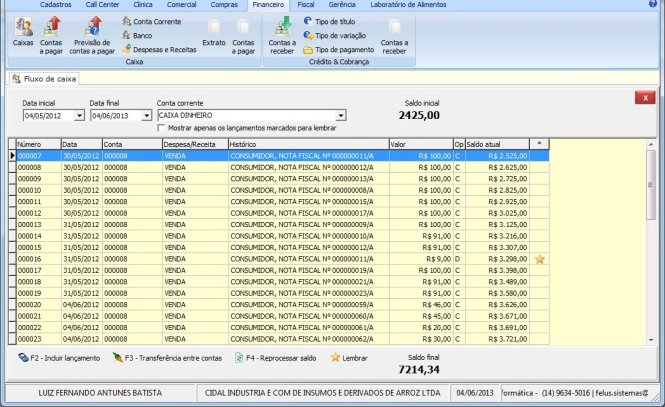
Task: Click the status bar date 04/06/2013
Action: 475,393
